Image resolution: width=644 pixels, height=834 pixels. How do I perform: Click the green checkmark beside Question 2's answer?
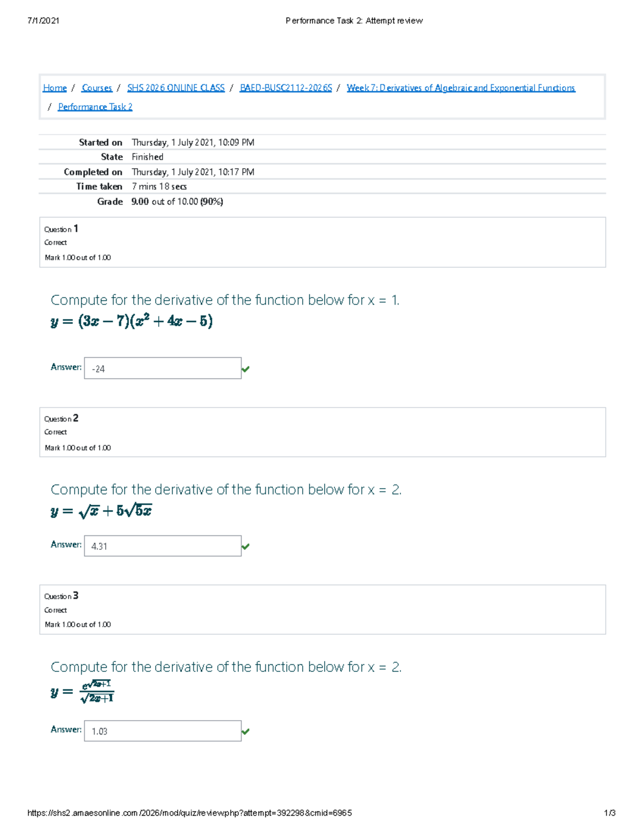247,546
